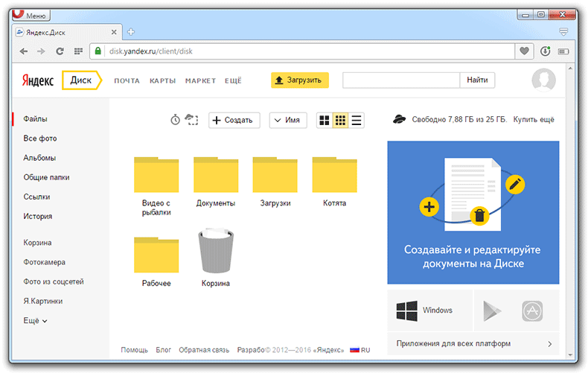588x373 pixels.
Task: Open the Opera Меню button
Action: tap(31, 15)
